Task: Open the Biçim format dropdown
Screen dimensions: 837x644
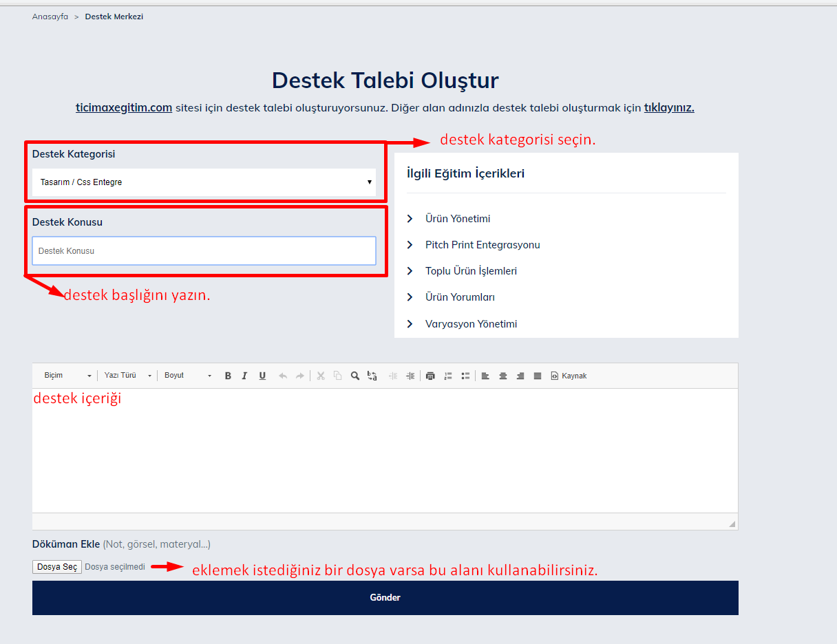Action: [67, 376]
